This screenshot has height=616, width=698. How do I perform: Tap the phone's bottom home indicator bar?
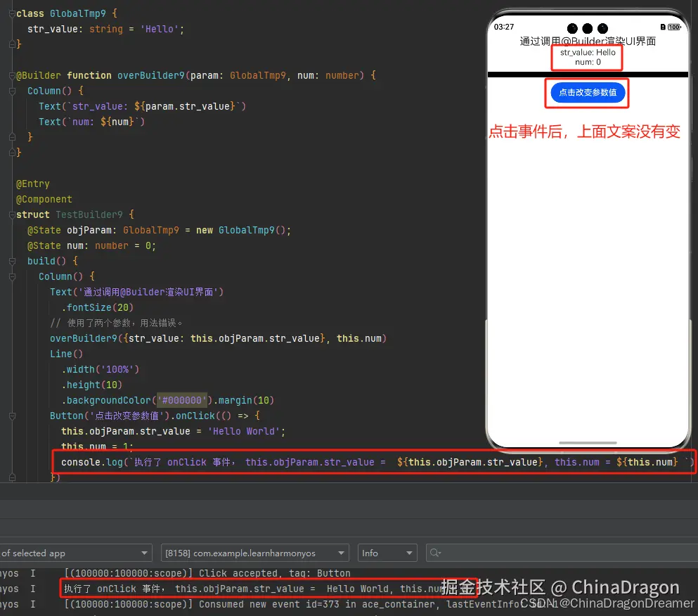pos(588,443)
